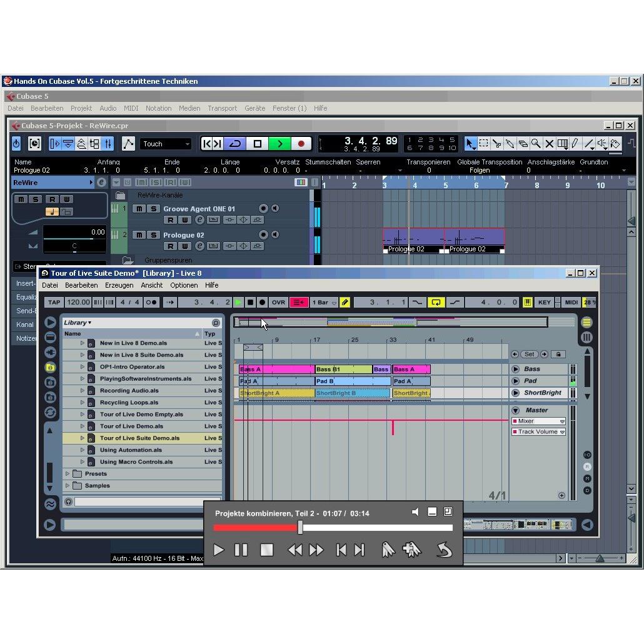Toggle Live's Arrangement view selector icon

[x=586, y=323]
